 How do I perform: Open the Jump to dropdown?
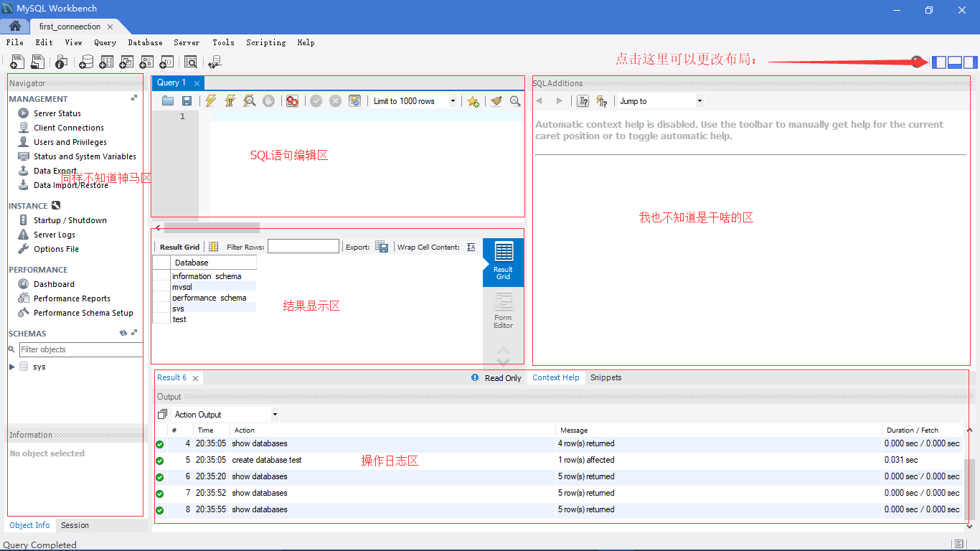click(x=700, y=101)
